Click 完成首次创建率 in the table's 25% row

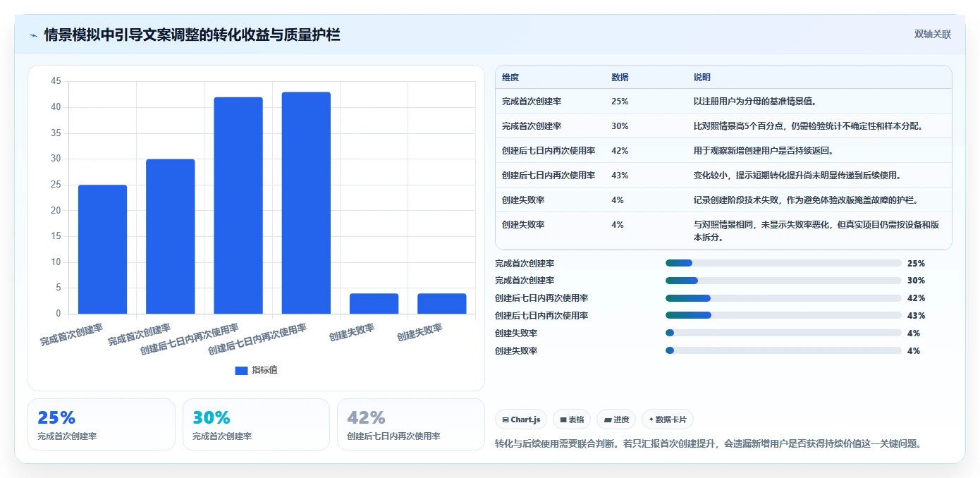pos(532,102)
